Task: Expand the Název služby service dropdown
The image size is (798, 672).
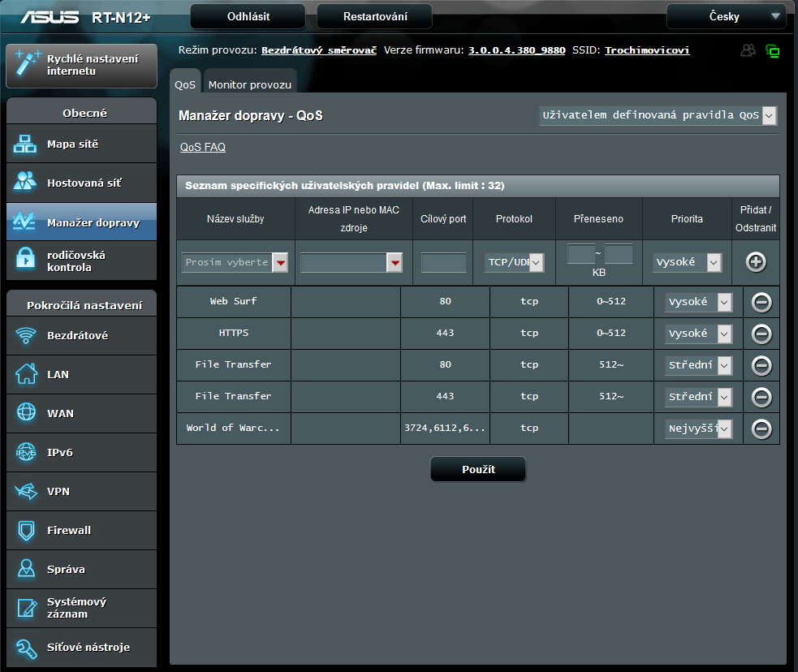Action: click(x=236, y=262)
